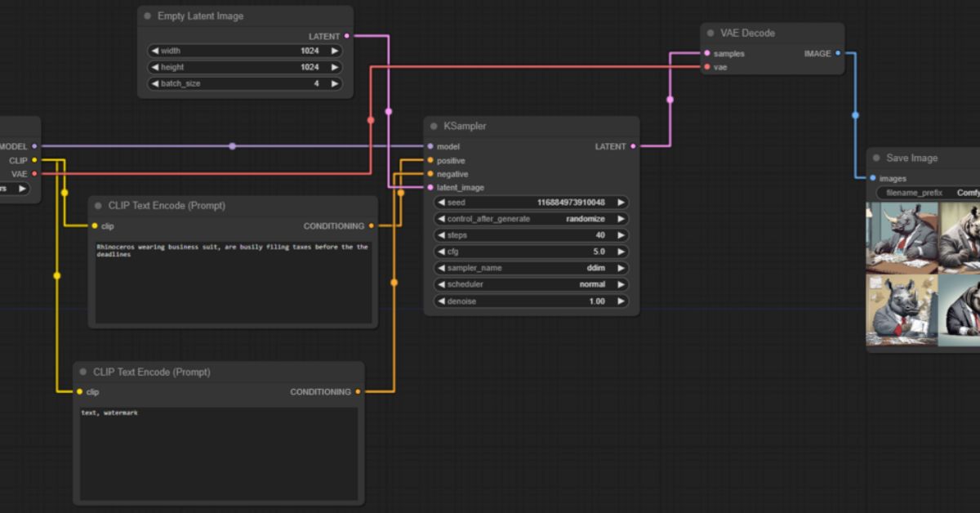Collapse the KSampler node via its title dot
Viewport: 980px width, 513px height.
(434, 127)
